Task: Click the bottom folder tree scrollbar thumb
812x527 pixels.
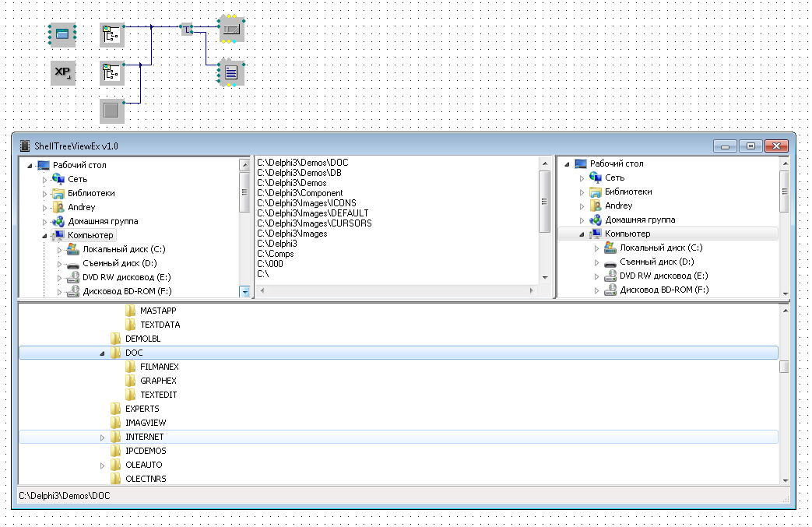Action: click(x=785, y=367)
